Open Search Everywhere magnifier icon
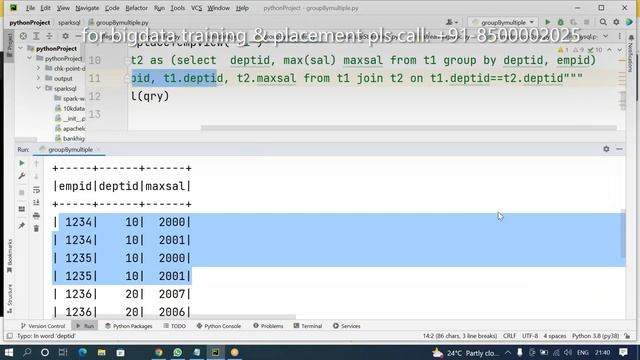Screen dimensions: 640x360 (603, 22)
